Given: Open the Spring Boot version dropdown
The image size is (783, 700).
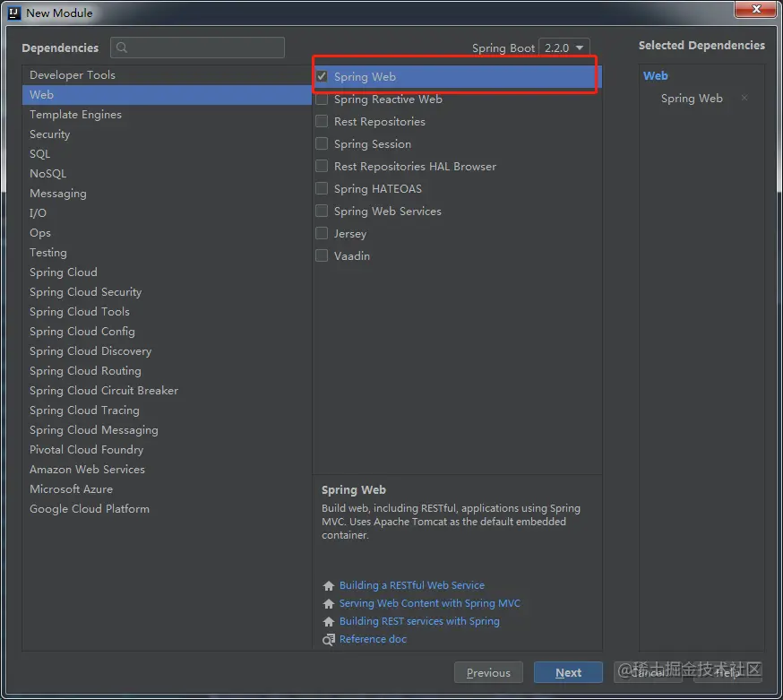Looking at the screenshot, I should (x=564, y=48).
